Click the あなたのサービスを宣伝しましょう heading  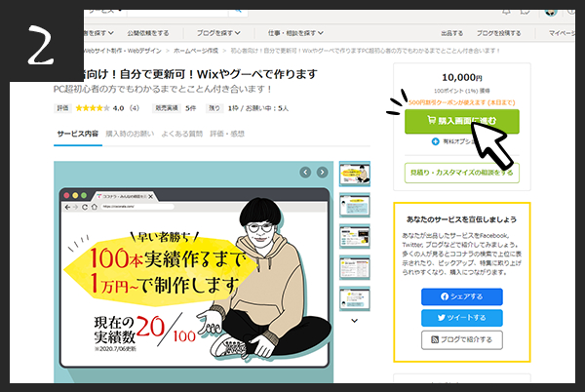(x=461, y=219)
